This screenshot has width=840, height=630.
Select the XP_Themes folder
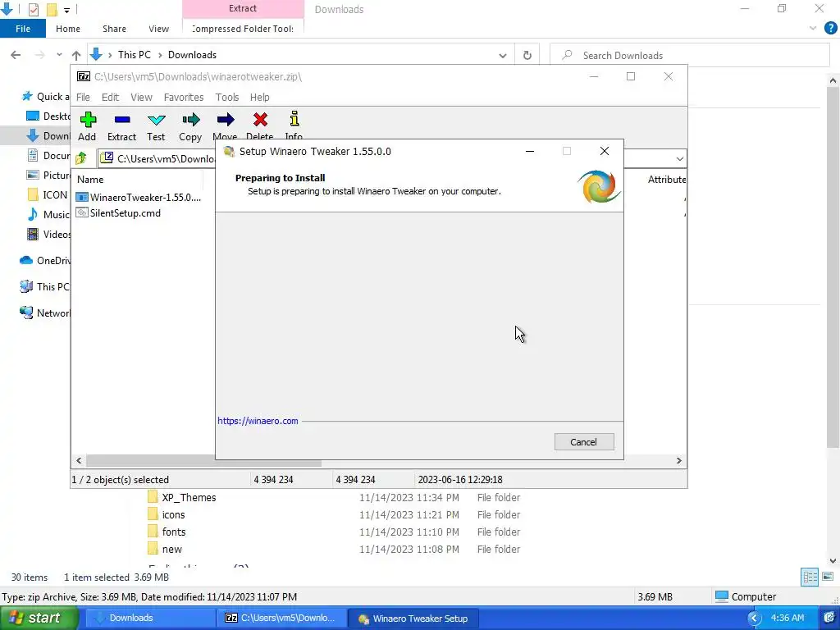click(182, 497)
